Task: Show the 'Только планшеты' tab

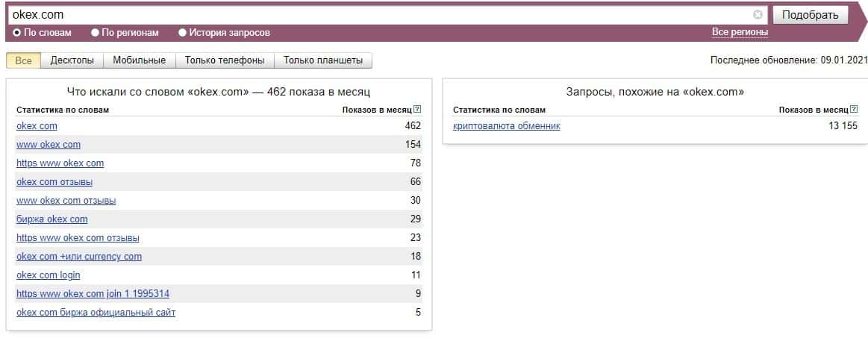Action: coord(323,60)
